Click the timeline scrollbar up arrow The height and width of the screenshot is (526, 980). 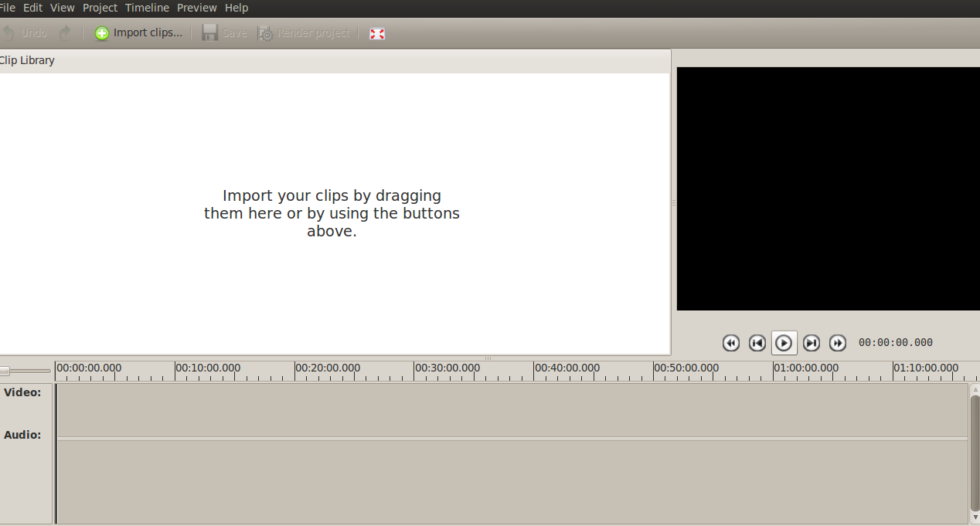[975, 389]
